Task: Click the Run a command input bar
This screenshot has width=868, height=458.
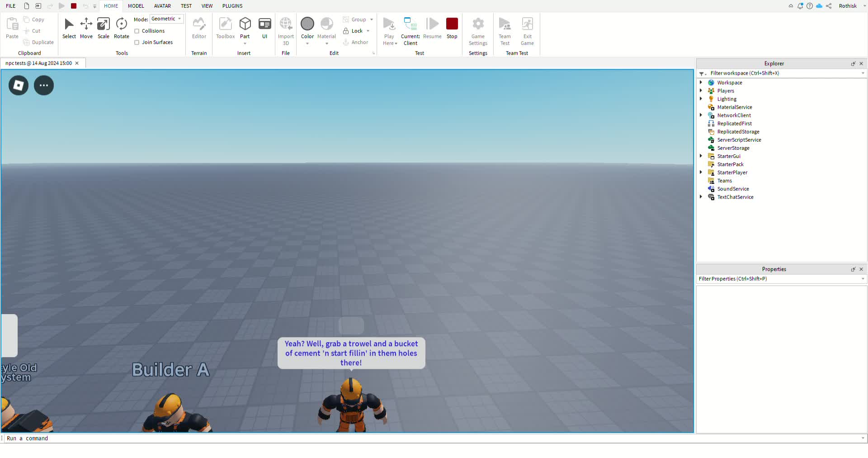Action: pos(181,438)
